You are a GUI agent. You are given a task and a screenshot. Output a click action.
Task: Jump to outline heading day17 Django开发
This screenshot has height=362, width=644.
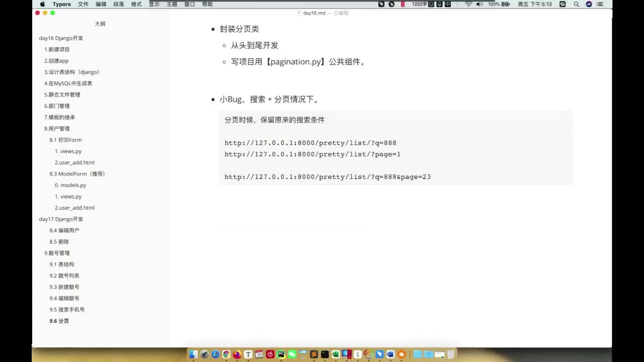click(x=61, y=219)
